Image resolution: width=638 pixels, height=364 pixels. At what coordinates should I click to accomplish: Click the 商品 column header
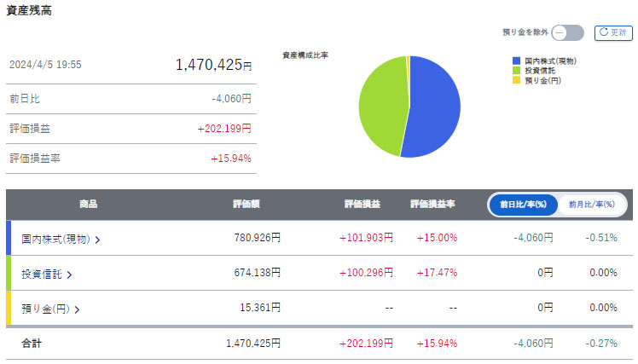click(88, 205)
